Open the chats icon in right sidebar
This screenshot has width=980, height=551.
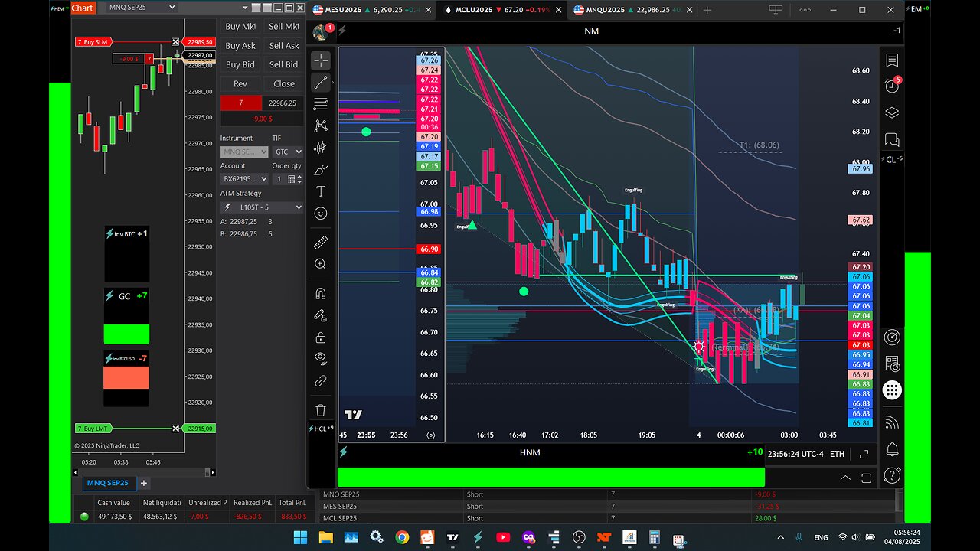tap(892, 139)
